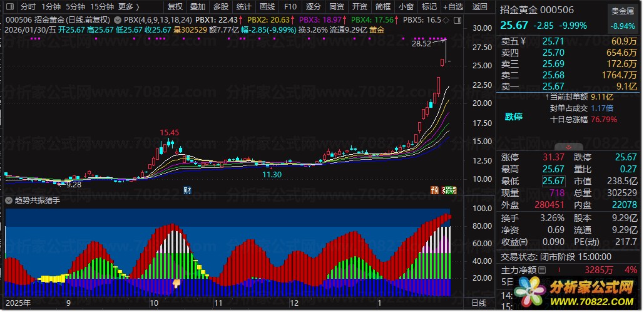Screen dimensions: 644x312
Task: Click the hand pointer signal in the indicator
Action: [176, 283]
